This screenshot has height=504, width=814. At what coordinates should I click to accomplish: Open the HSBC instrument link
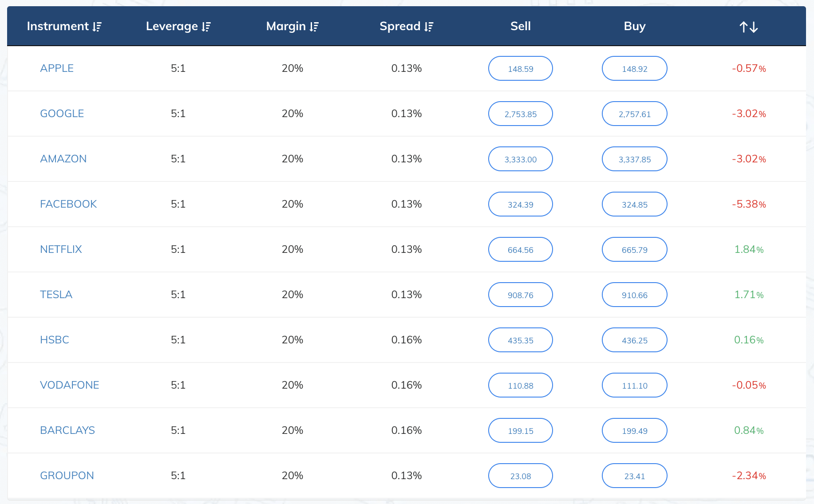(x=55, y=340)
